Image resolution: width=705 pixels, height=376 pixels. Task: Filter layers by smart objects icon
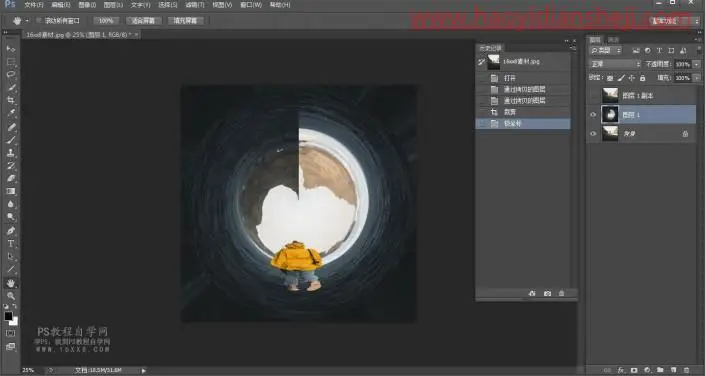coord(683,51)
